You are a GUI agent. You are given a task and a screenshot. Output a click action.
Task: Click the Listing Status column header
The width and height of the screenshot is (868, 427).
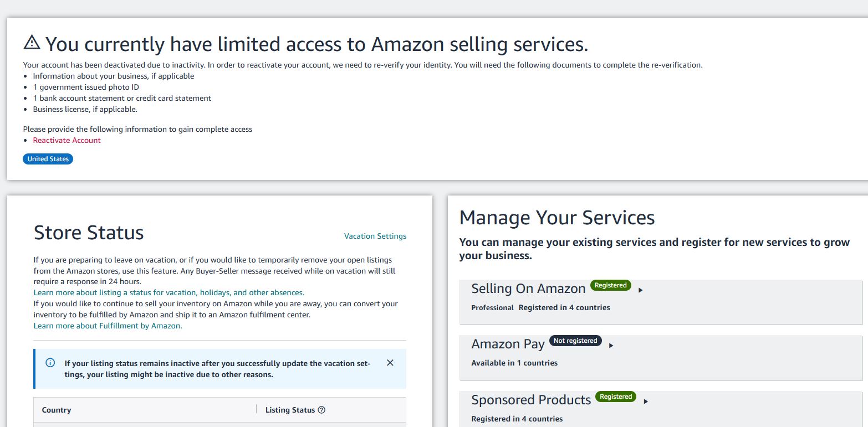(290, 410)
